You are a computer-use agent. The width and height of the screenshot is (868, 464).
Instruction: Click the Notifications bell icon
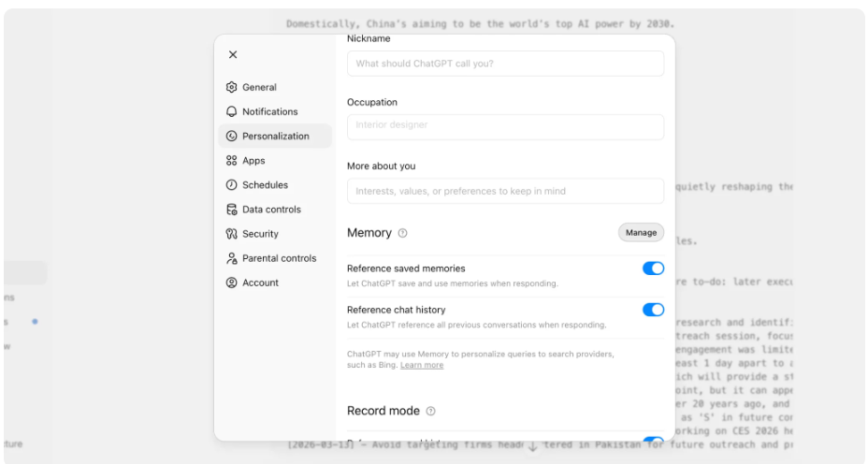pyautogui.click(x=232, y=112)
